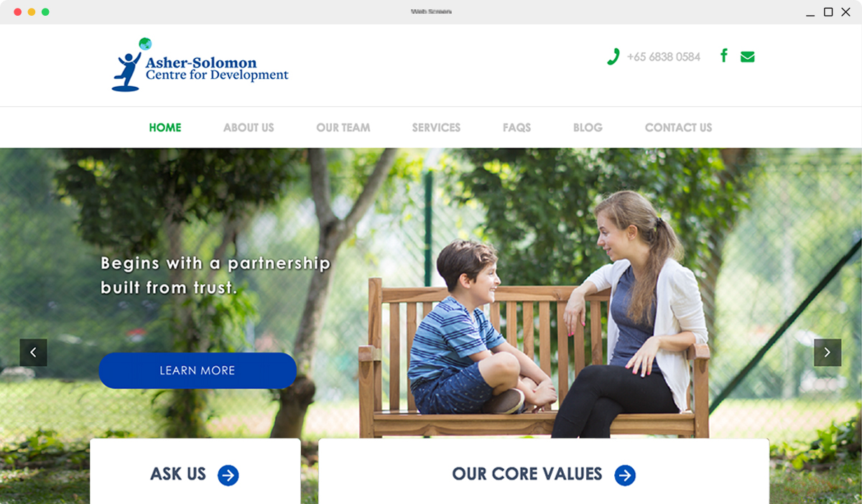Open the Facebook icon link
This screenshot has height=504, width=862.
[x=724, y=55]
